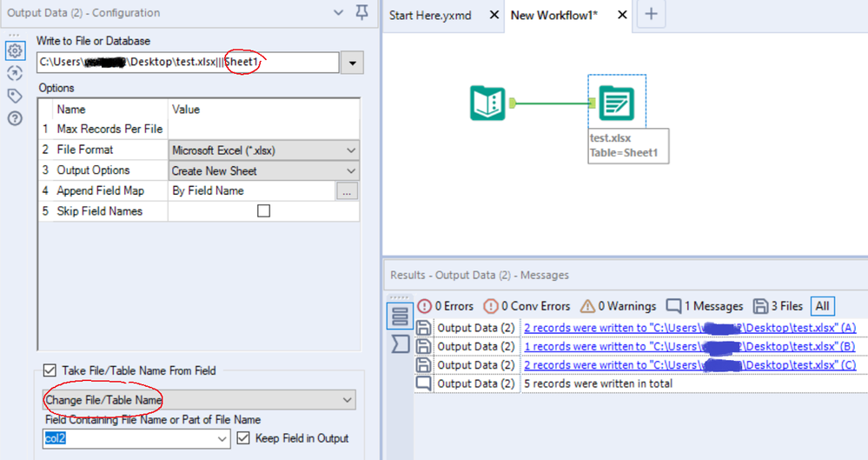868x460 pixels.
Task: Close the Start Here.yxmd tab
Action: 494,15
